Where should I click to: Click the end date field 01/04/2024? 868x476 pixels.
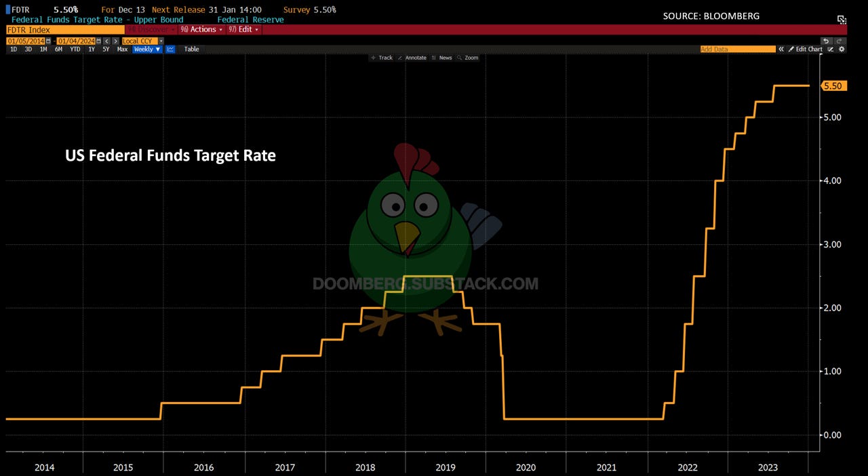[x=76, y=41]
